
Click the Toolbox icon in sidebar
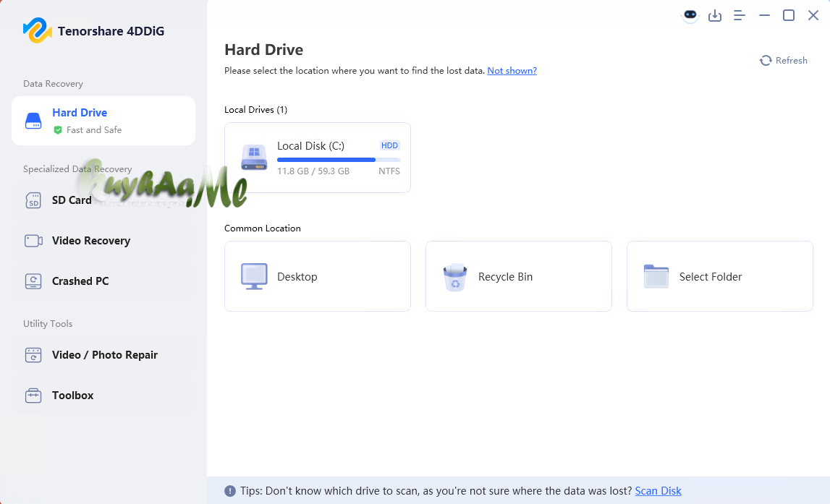click(x=33, y=395)
